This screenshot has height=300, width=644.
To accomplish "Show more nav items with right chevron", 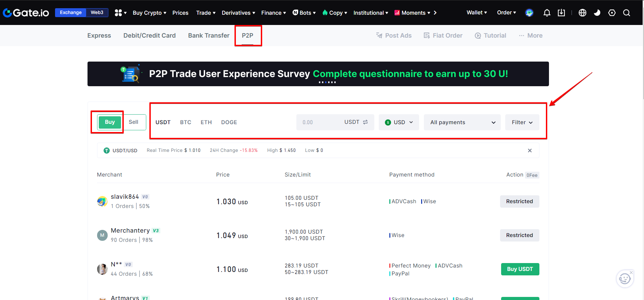I will (435, 13).
